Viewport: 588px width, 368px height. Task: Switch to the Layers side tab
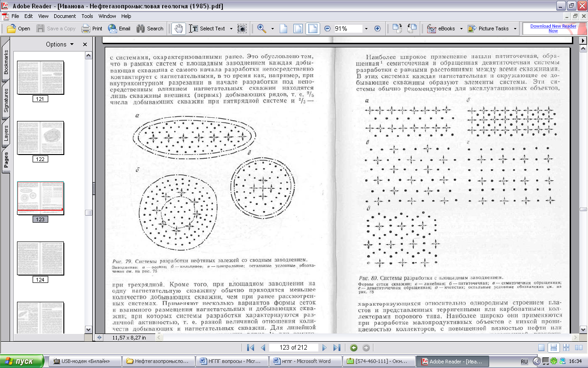point(6,133)
